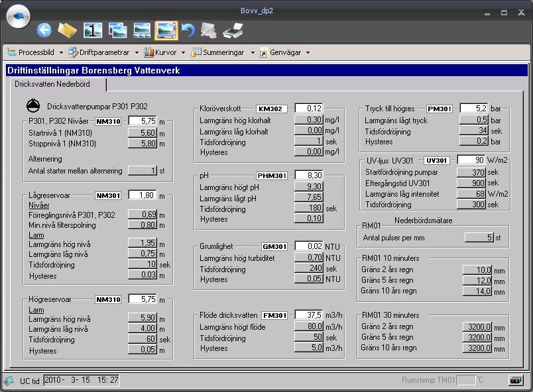Viewport: 533px width, 392px height.
Task: Expand the arrow next to Genvägar
Action: coord(308,53)
